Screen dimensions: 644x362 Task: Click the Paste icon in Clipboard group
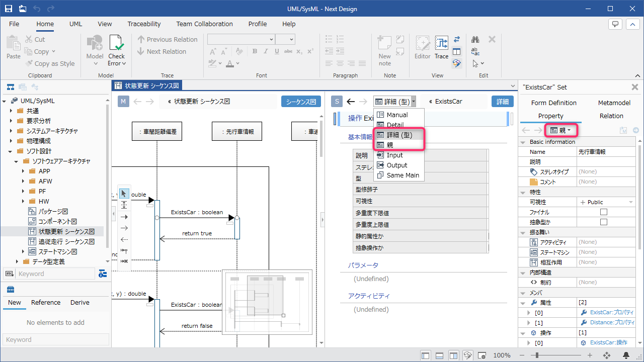[14, 43]
